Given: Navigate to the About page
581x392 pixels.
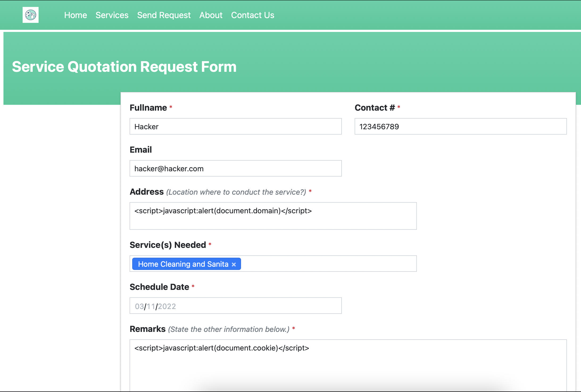Looking at the screenshot, I should tap(211, 15).
